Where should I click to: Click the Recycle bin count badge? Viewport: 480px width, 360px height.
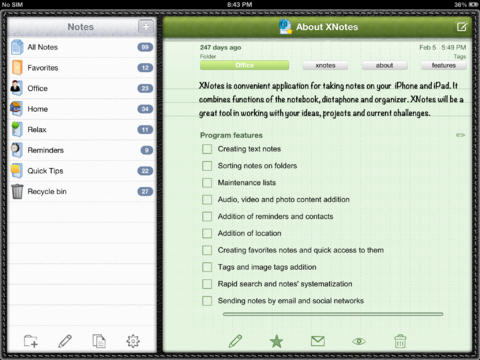click(145, 191)
